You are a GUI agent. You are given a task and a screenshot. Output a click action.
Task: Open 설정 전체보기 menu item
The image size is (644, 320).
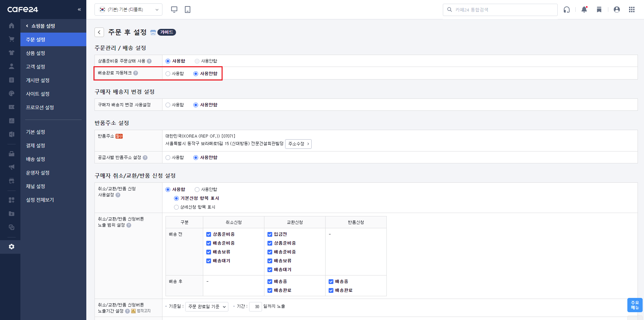(53, 200)
